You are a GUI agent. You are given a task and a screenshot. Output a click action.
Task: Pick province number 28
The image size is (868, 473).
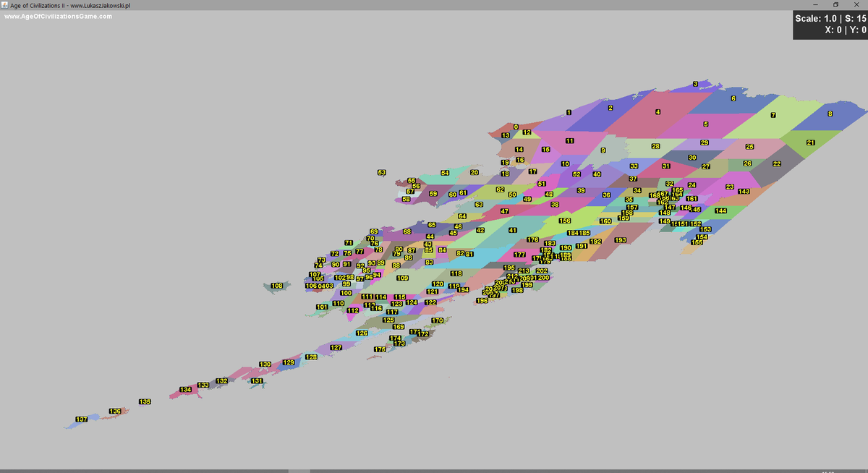(x=655, y=146)
